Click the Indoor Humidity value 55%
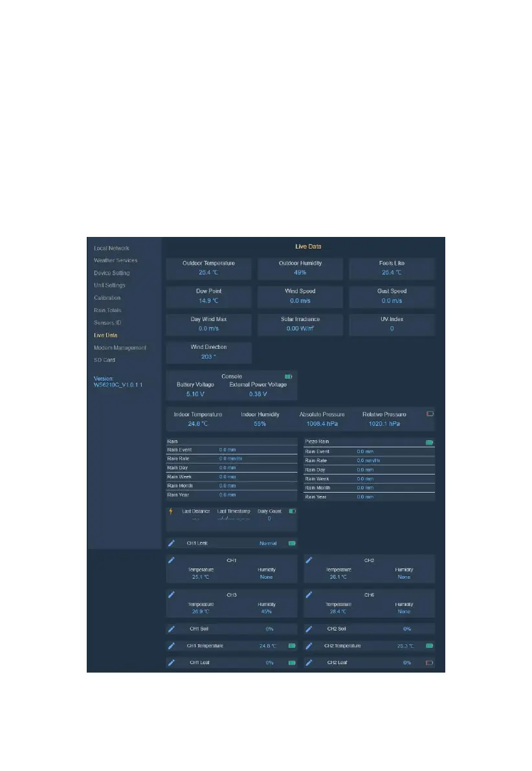This screenshot has width=532, height=771. (260, 424)
